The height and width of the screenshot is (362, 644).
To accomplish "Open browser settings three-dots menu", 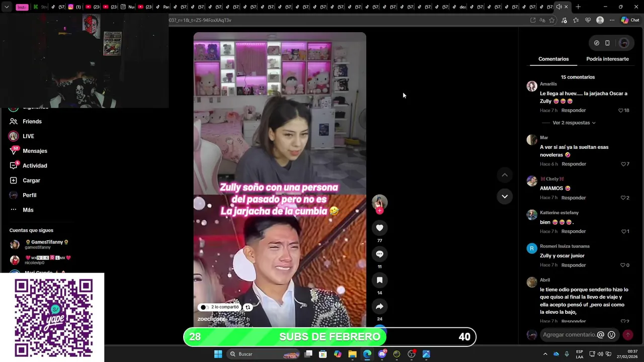I will pyautogui.click(x=612, y=20).
